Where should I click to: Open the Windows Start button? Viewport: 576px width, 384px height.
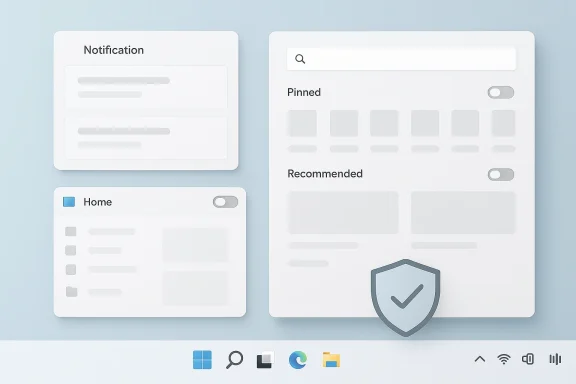202,359
